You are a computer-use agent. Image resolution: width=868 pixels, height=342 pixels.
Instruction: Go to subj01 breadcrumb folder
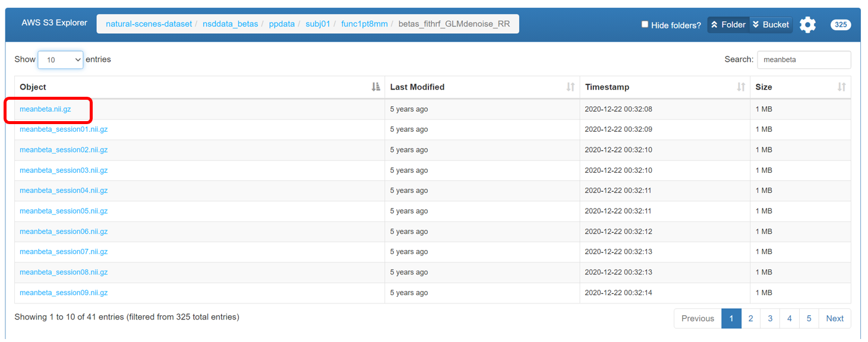click(317, 24)
